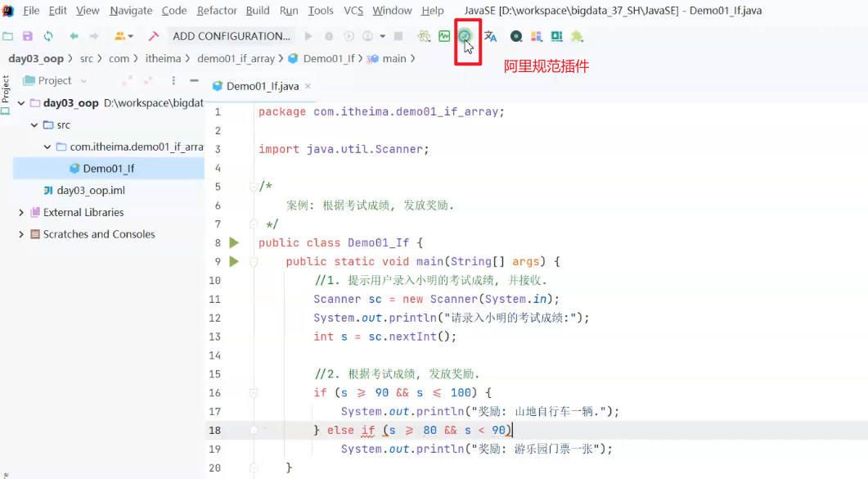Click the Debug bug icon in toolbar
The width and height of the screenshot is (868, 479).
click(x=329, y=37)
